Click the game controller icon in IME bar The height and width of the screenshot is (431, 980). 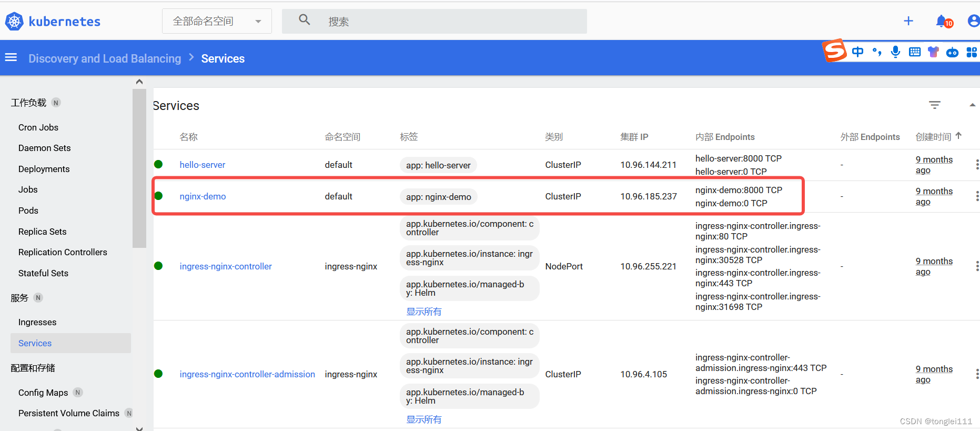pos(952,52)
